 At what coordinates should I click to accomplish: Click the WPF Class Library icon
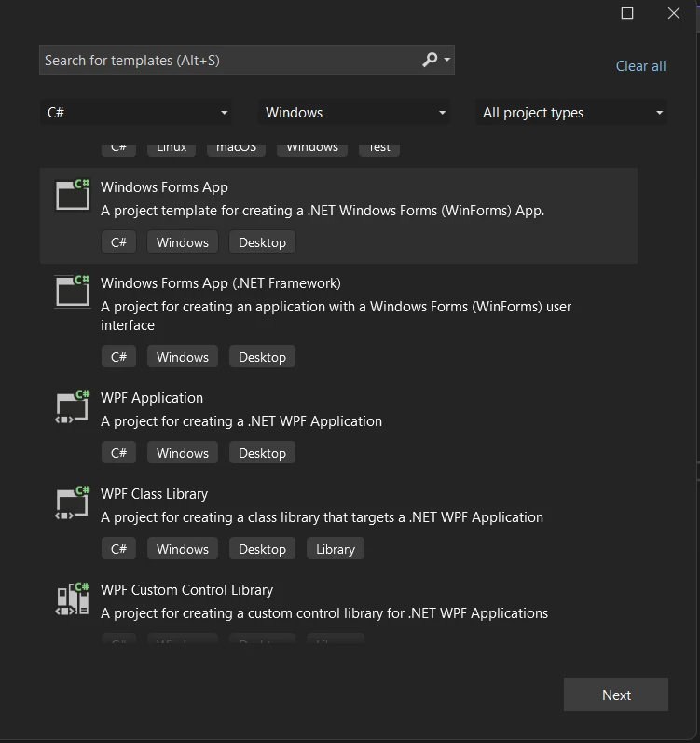[x=73, y=502]
